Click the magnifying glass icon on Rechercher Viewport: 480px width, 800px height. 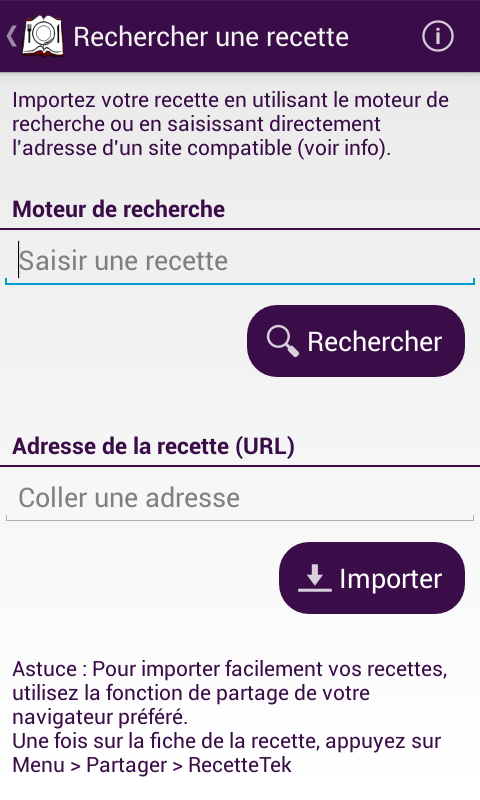point(283,341)
